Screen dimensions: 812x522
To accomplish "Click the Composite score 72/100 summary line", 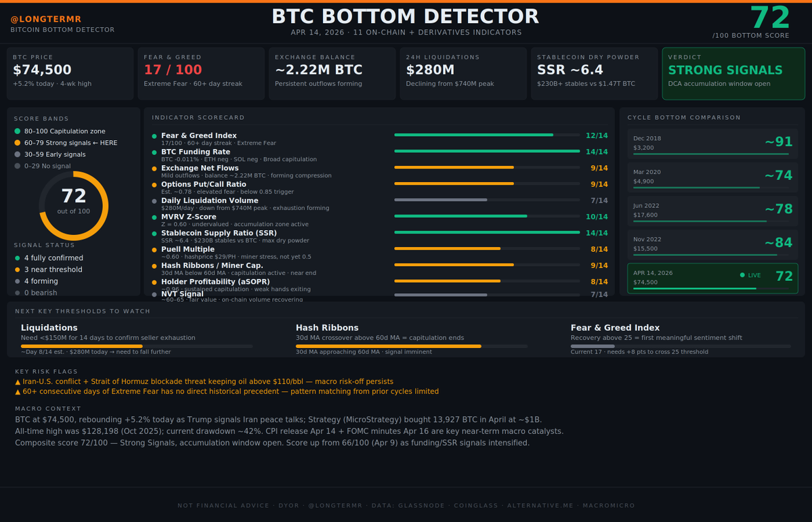I will tap(272, 443).
